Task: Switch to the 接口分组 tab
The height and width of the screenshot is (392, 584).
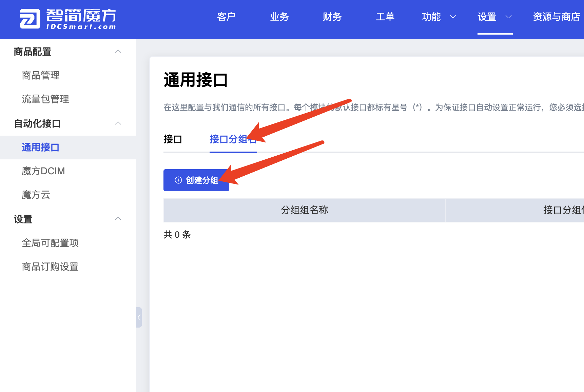Action: tap(233, 139)
